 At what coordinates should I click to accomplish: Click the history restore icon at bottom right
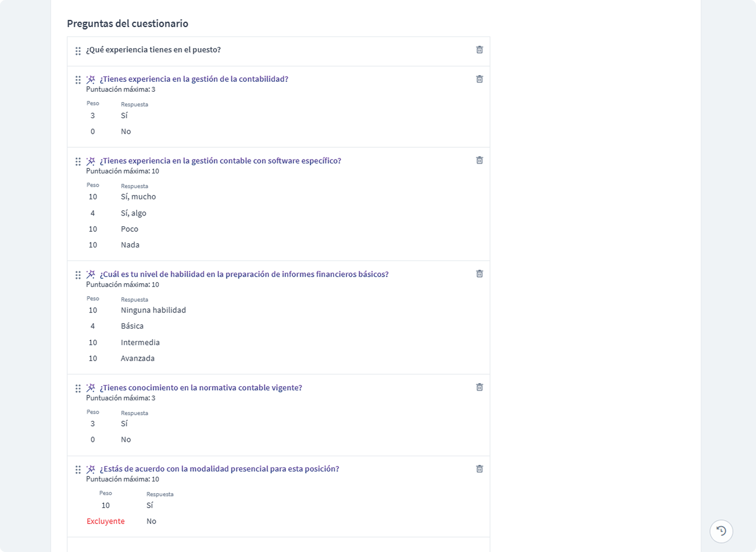click(x=721, y=531)
